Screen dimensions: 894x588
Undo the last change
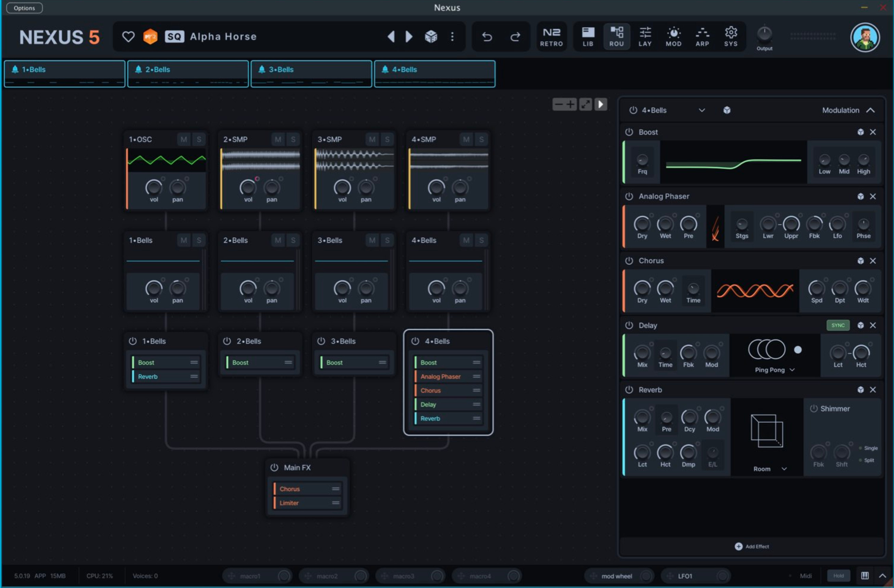[487, 37]
